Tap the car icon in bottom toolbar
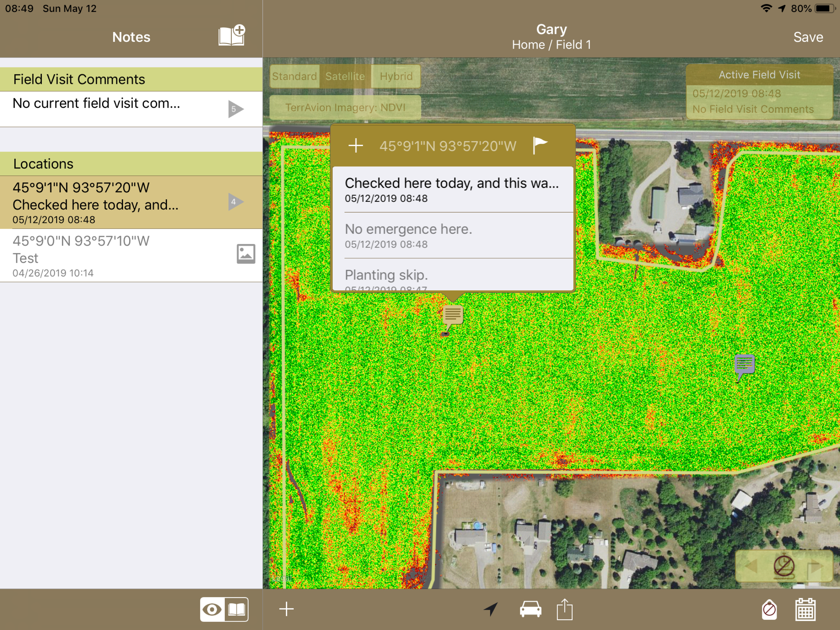840x630 pixels. [530, 609]
